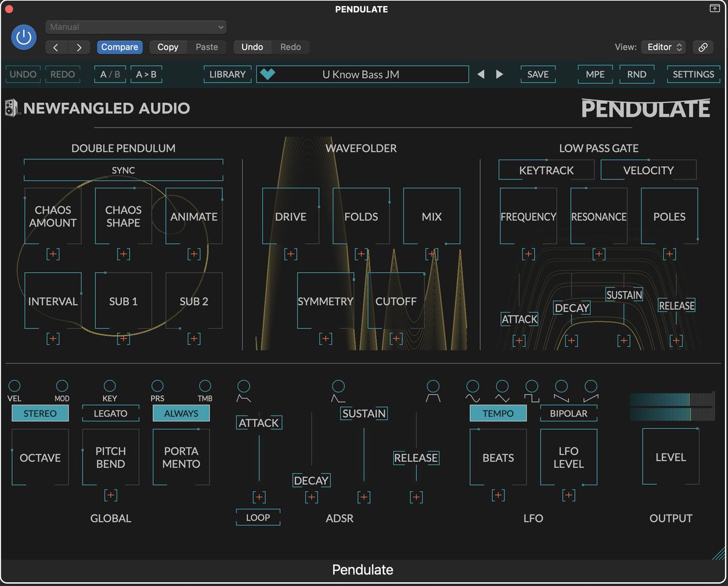Toggle the STEREO mode button

(x=40, y=413)
